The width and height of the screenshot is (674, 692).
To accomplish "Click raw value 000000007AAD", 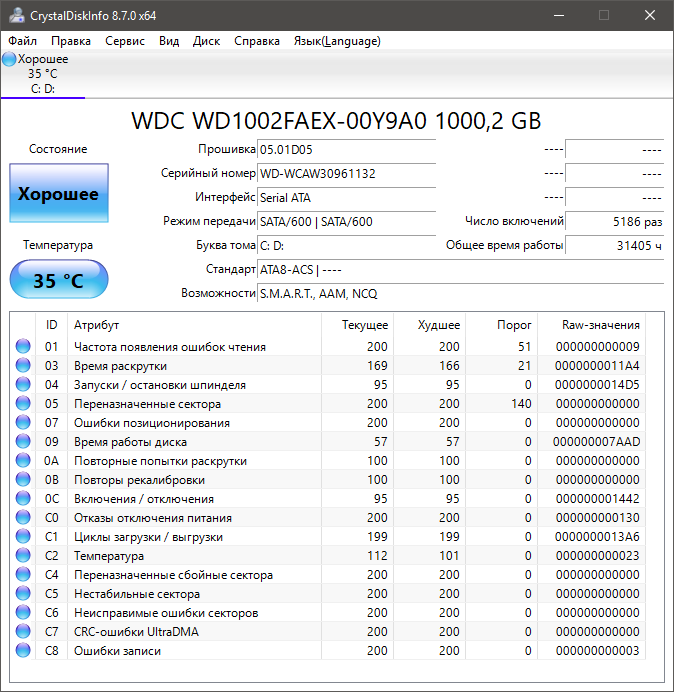I will 596,441.
